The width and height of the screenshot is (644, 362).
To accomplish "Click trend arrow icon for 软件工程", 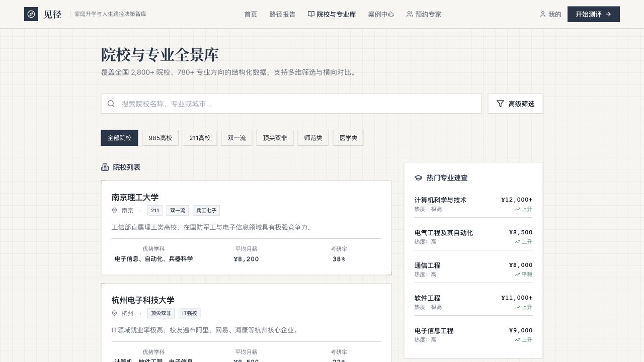I will pos(517,307).
